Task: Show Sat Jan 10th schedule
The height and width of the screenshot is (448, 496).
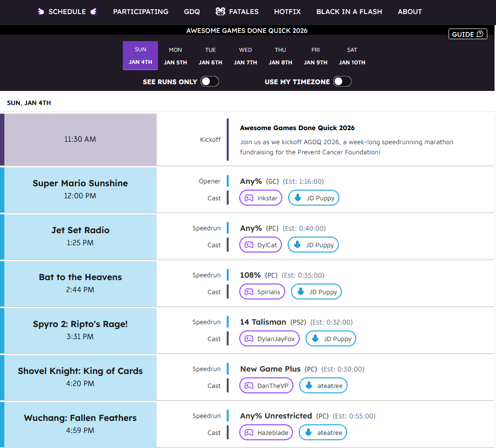Action: [352, 56]
